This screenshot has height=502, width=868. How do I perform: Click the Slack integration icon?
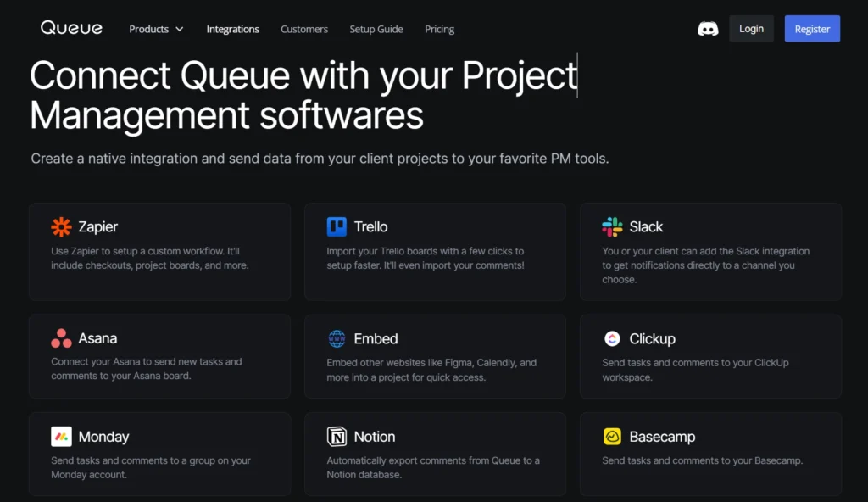pos(611,226)
